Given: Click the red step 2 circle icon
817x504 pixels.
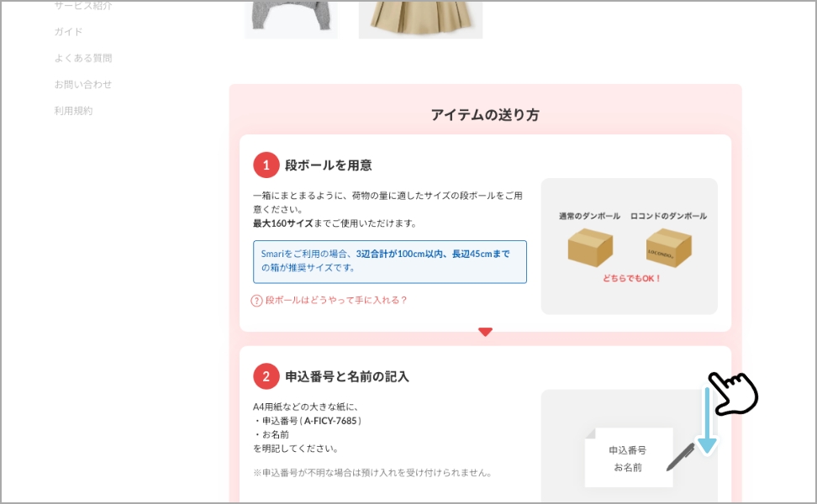Looking at the screenshot, I should click(x=266, y=376).
